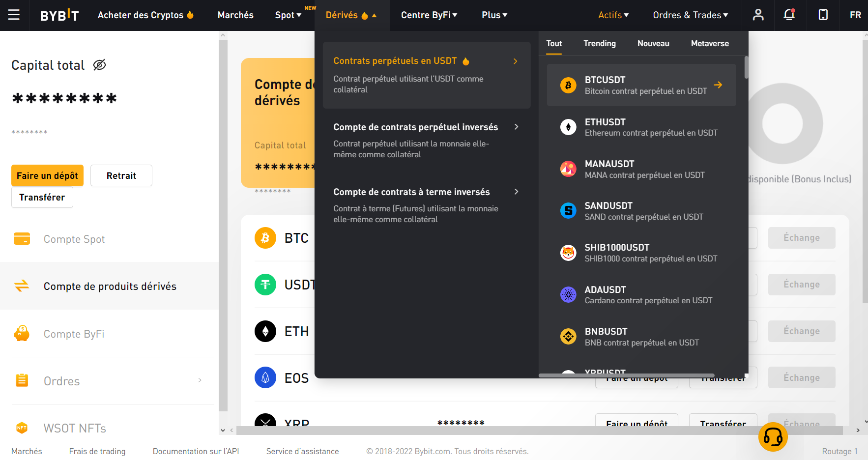This screenshot has width=868, height=460.
Task: Expand Compte de contrats perpétuel inversés chevron
Action: point(516,127)
